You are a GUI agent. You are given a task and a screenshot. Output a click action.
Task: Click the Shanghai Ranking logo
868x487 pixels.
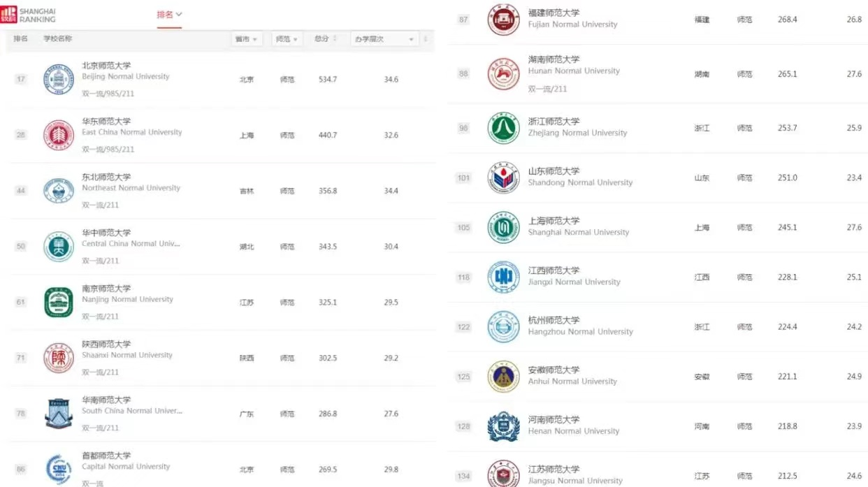click(29, 15)
